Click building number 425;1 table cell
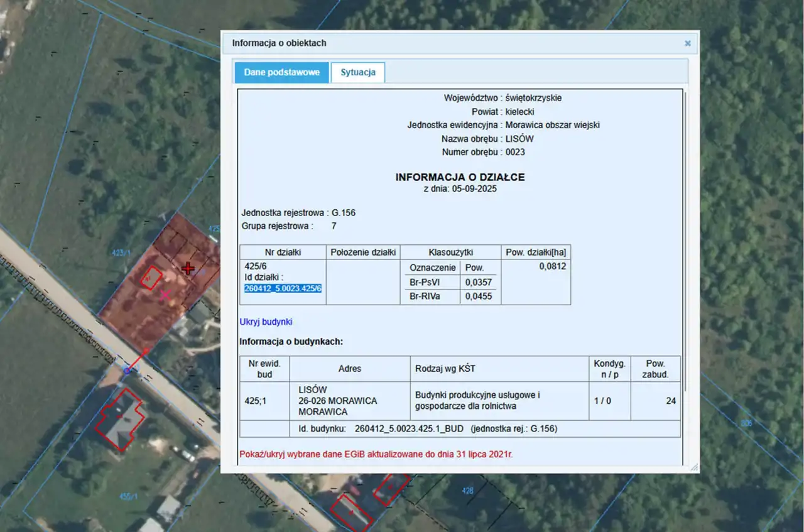 (256, 401)
